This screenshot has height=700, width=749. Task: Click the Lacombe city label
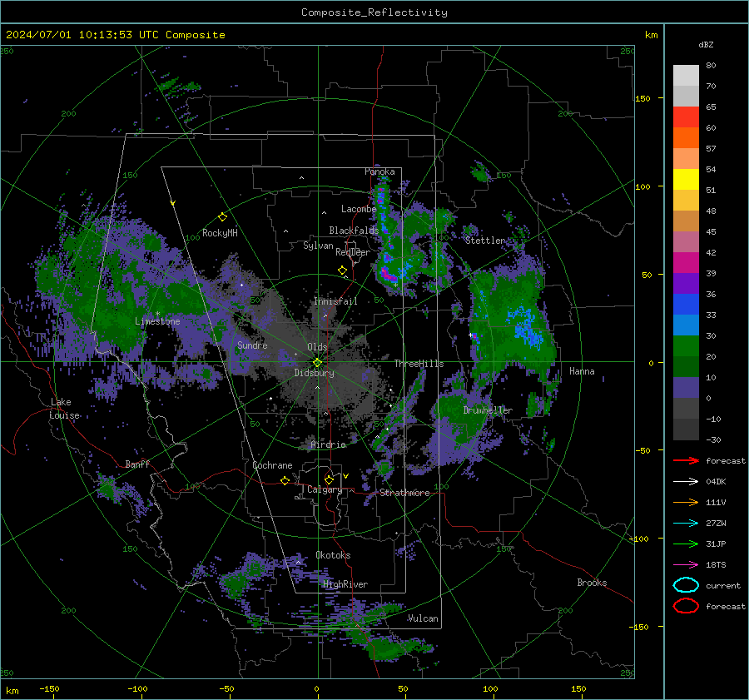359,209
